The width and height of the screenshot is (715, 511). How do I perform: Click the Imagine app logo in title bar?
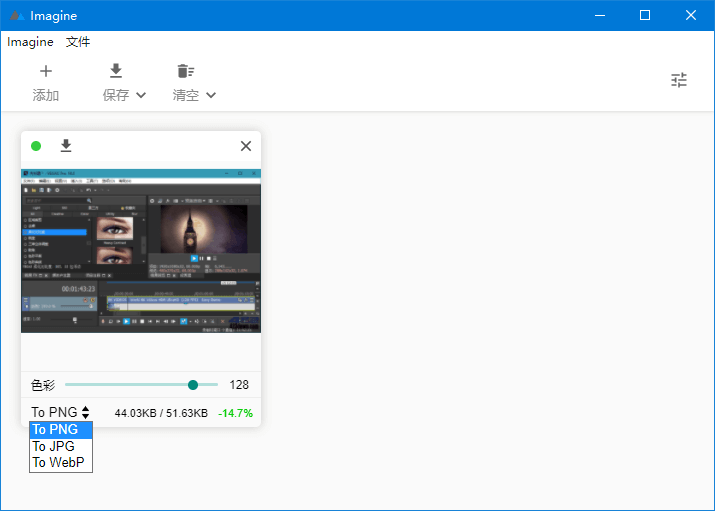pos(16,16)
